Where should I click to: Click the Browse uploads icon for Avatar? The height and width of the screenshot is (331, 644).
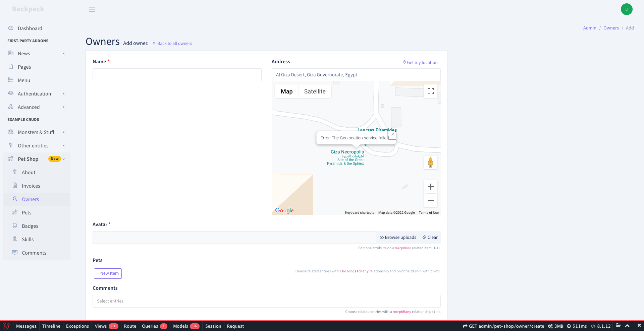(x=381, y=237)
